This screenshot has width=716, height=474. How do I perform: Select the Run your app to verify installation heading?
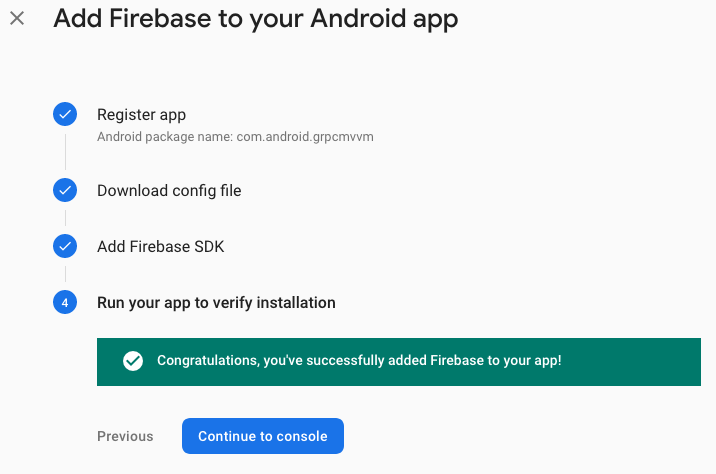pyautogui.click(x=216, y=303)
